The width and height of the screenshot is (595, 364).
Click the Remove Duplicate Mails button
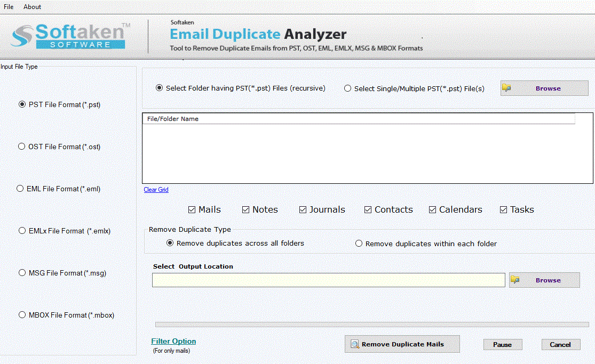[402, 344]
